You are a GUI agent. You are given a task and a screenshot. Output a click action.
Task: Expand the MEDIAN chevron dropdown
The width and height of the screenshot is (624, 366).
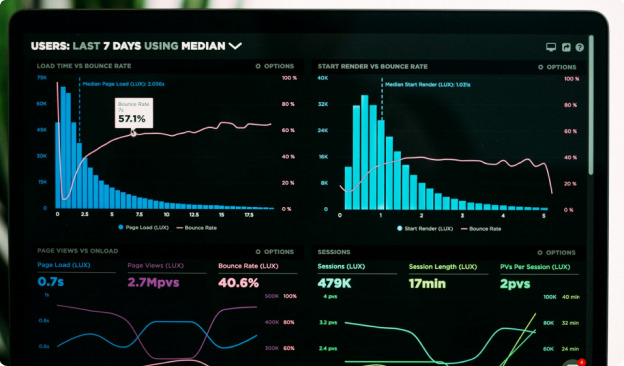[x=235, y=46]
